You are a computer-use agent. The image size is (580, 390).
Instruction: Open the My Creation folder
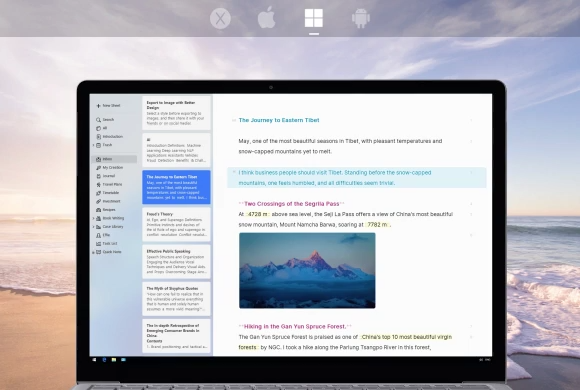(109, 168)
